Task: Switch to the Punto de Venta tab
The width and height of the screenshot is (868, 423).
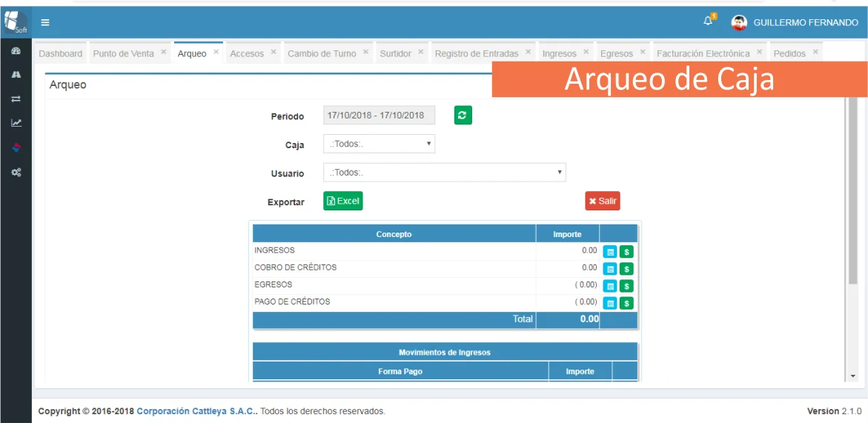Action: 123,53
